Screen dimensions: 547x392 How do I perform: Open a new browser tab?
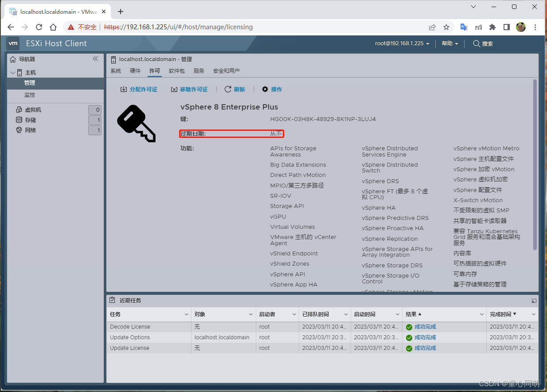[x=121, y=12]
